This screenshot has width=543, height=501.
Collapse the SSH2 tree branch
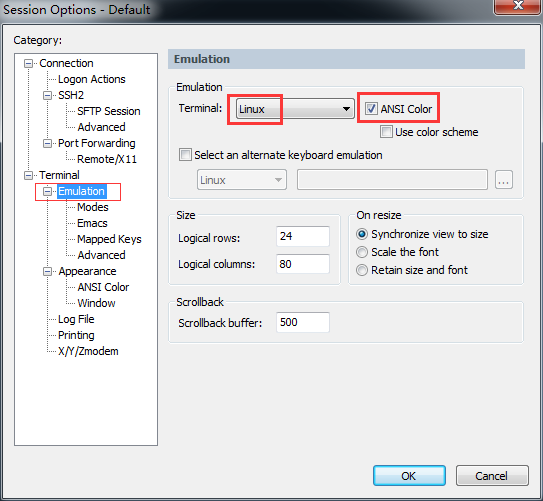click(x=47, y=96)
